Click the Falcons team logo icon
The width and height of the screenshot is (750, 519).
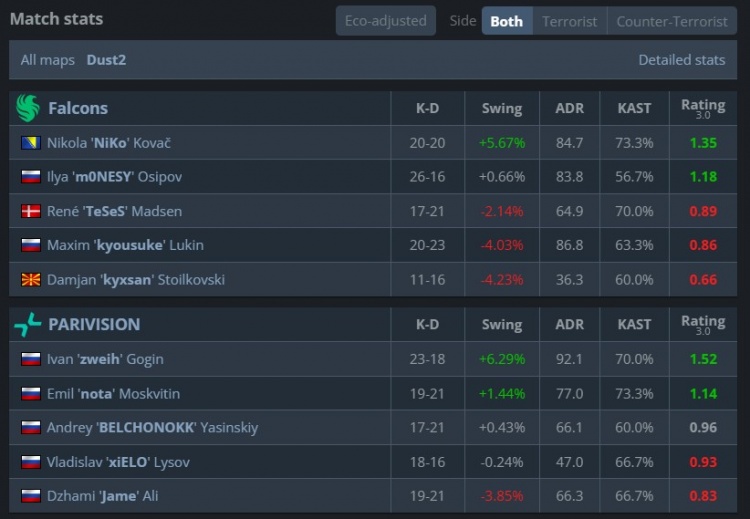pos(27,108)
